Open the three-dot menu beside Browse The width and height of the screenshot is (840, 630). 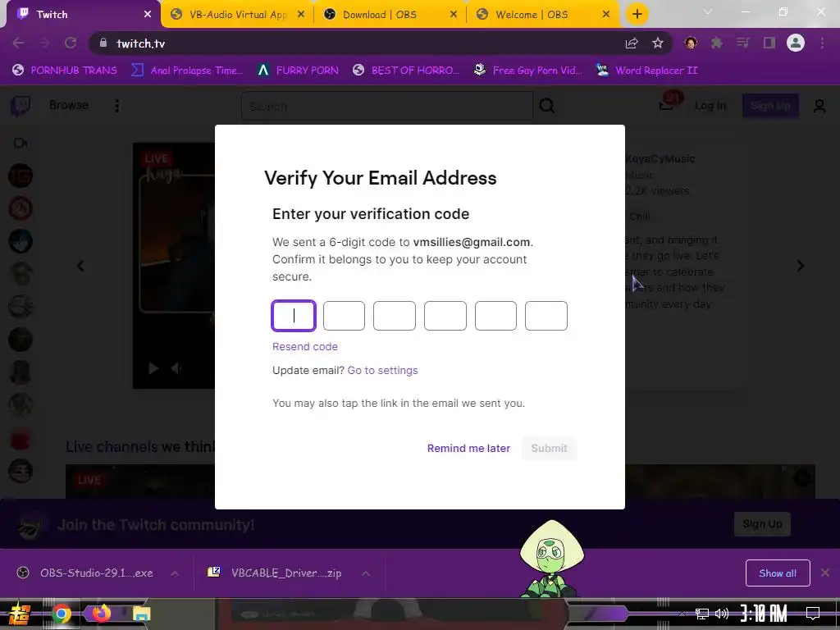click(116, 106)
